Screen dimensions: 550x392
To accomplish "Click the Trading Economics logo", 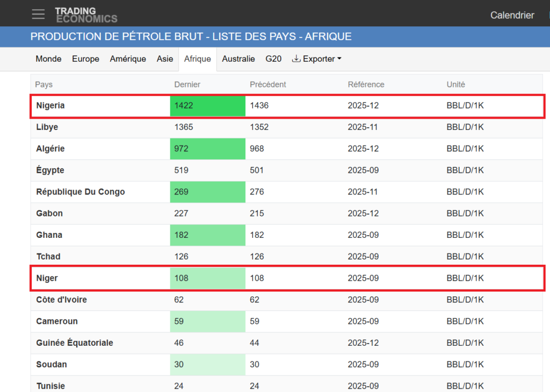I will click(86, 15).
